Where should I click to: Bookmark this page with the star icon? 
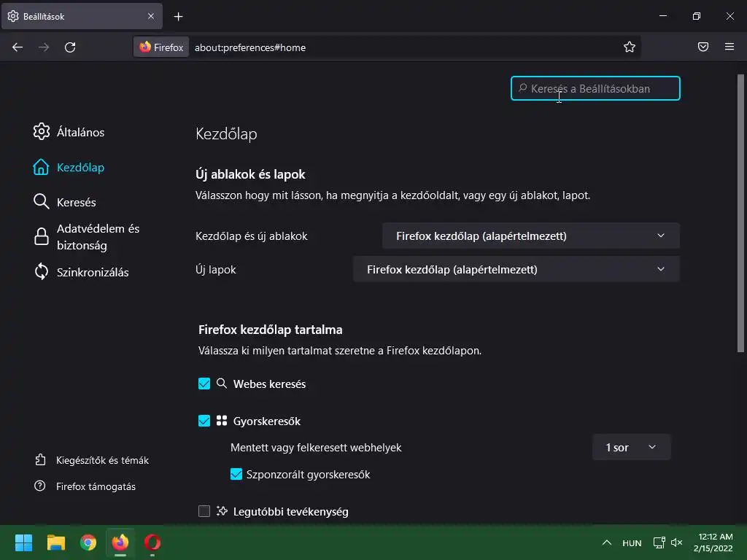(630, 47)
